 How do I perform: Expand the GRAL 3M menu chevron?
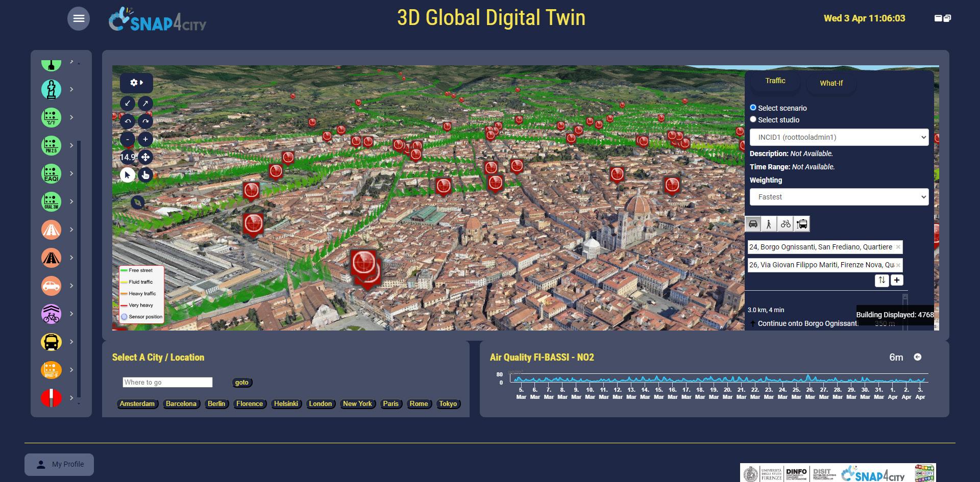pos(71,201)
